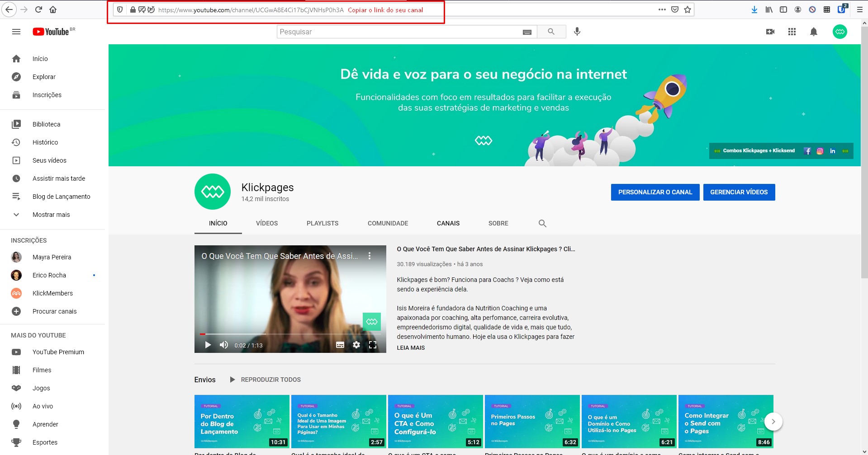Open the on-screen keyboard in search box
The width and height of the screenshot is (868, 455).
pyautogui.click(x=527, y=32)
